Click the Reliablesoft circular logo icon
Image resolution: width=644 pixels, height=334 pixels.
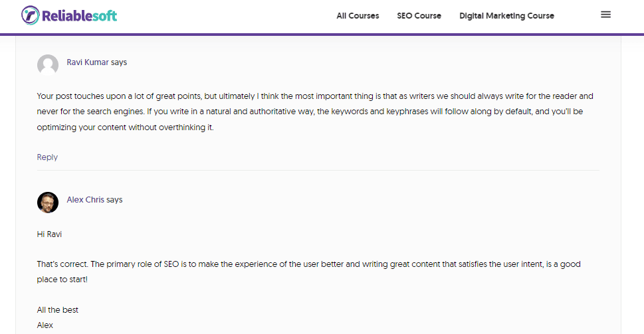(30, 15)
